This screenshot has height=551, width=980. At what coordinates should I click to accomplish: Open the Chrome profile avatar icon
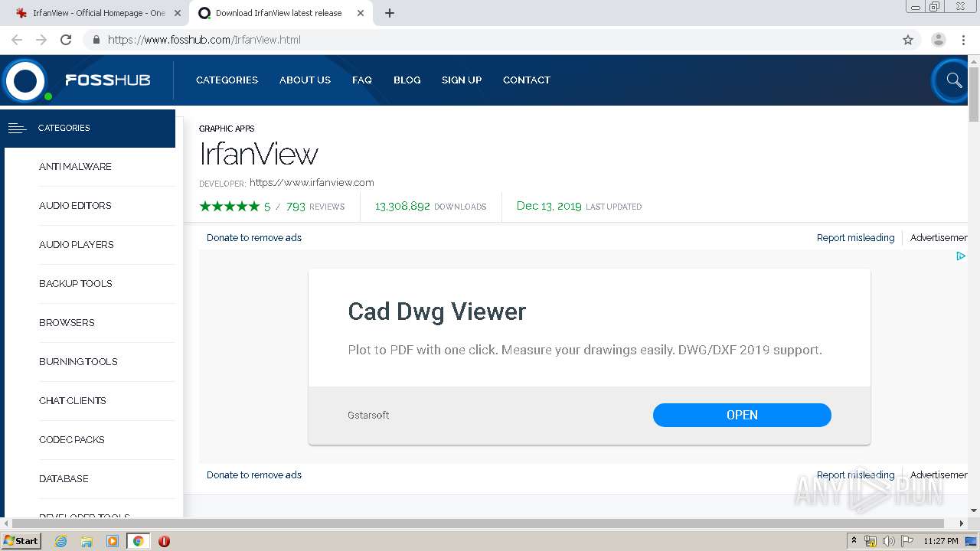pyautogui.click(x=938, y=40)
